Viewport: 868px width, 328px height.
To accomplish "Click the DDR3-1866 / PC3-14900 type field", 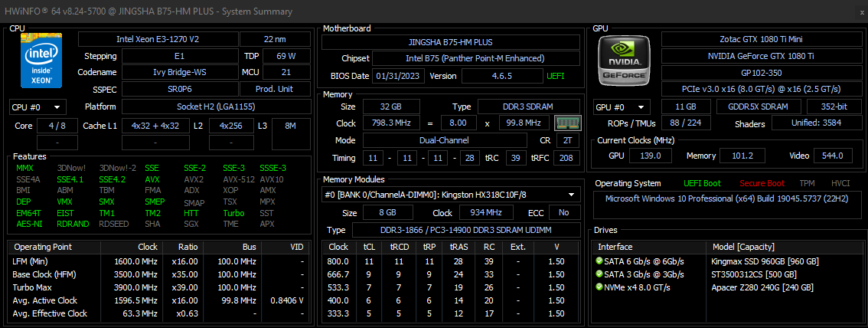I will 466,230.
